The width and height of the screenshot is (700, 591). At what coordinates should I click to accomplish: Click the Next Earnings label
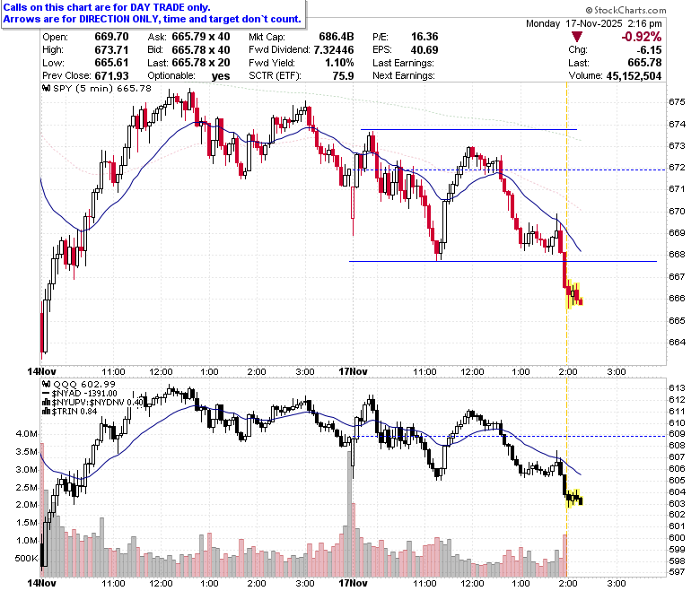coord(404,75)
